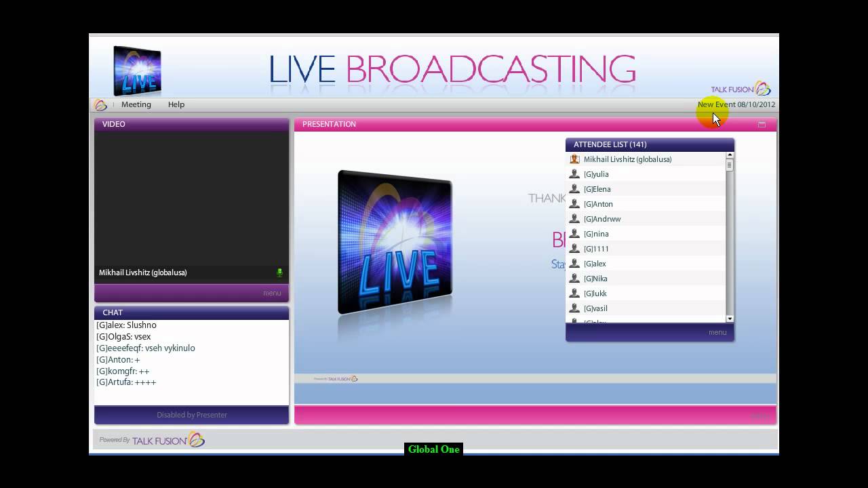Click the avatar icon beside [G]nina
Screen dimensions: 868x488
[574, 234]
